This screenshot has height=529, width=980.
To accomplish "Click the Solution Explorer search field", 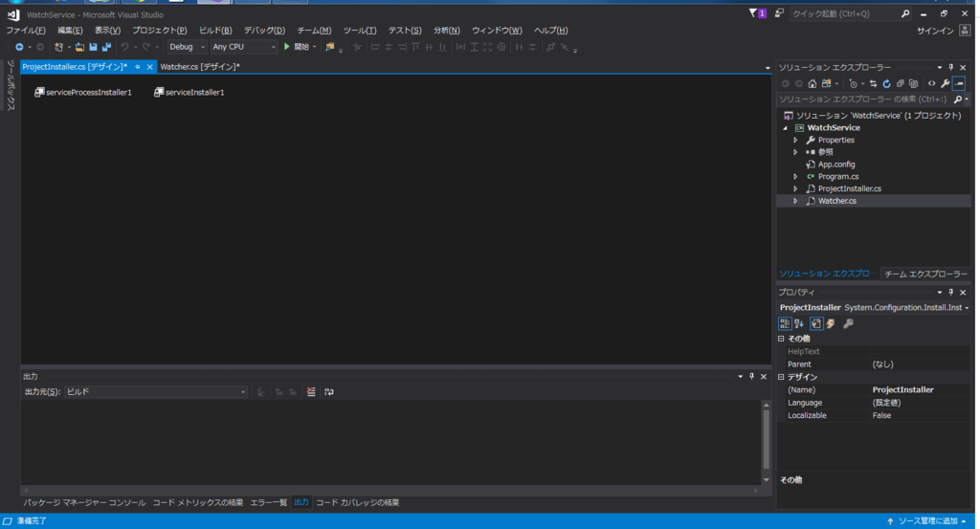I will pyautogui.click(x=874, y=99).
